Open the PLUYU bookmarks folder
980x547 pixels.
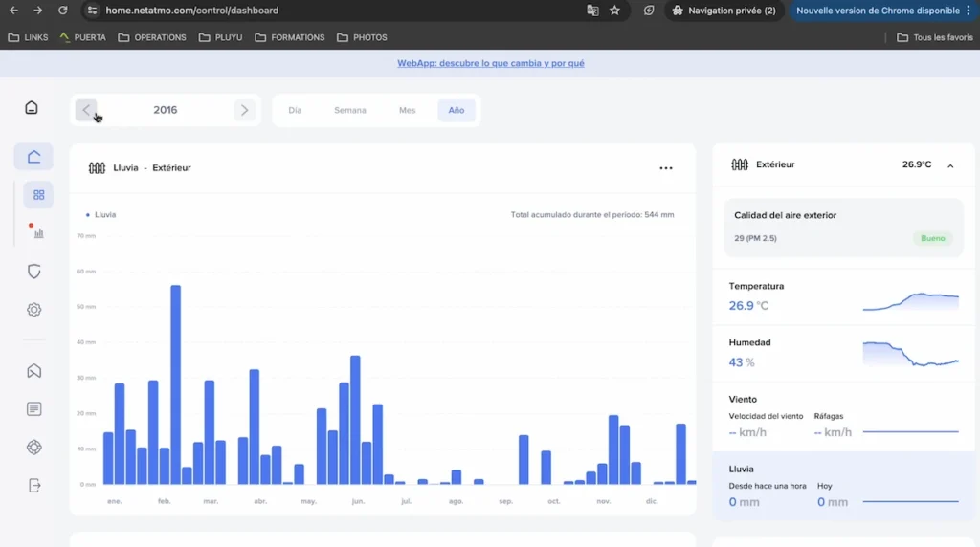pyautogui.click(x=220, y=37)
